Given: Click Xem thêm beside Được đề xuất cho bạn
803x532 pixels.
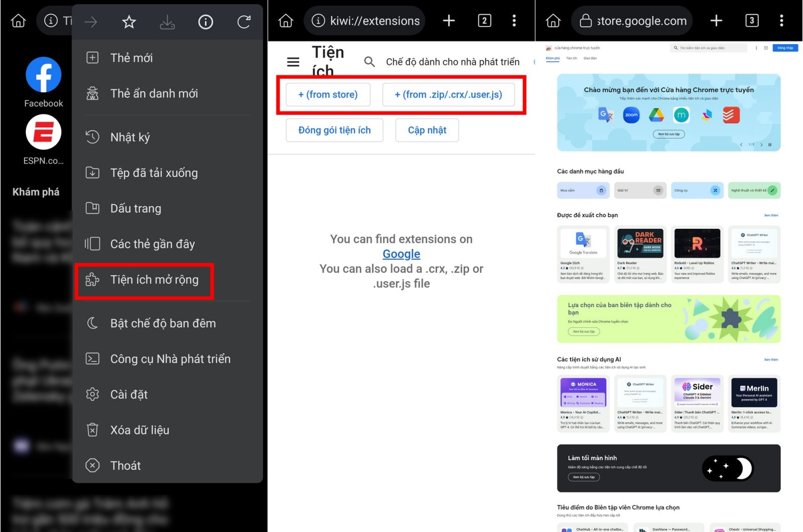Looking at the screenshot, I should (x=771, y=215).
